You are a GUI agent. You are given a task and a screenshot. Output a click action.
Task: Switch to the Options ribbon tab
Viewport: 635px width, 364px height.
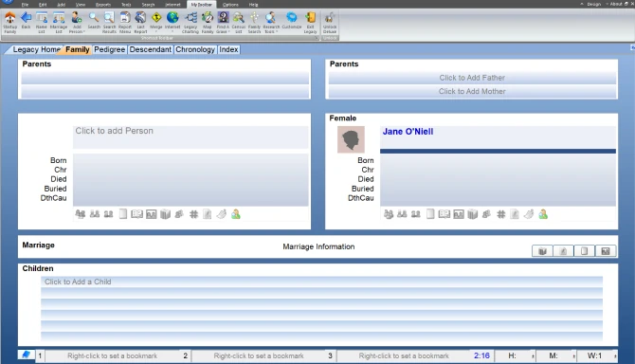pos(230,5)
